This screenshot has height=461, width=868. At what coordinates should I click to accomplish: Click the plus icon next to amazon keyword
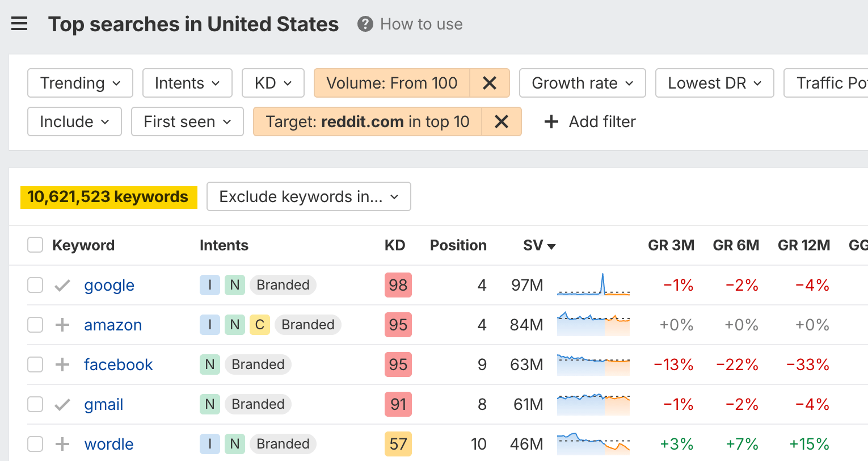[62, 325]
